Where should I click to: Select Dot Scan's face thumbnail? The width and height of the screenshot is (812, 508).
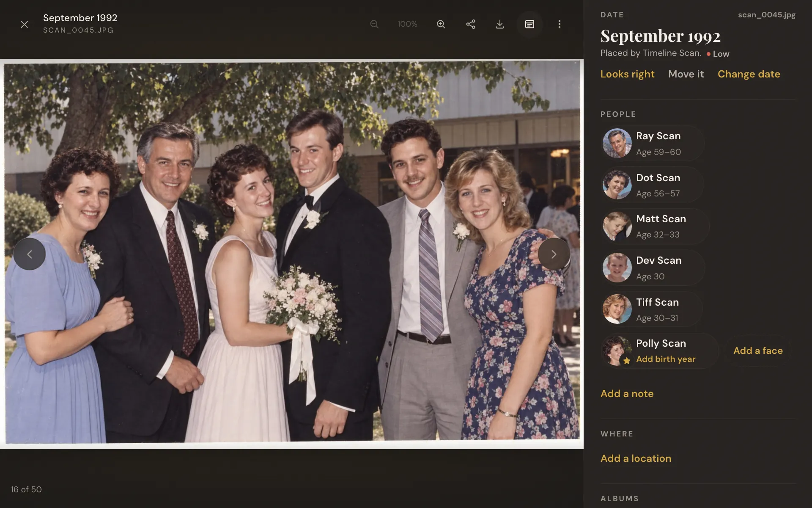pyautogui.click(x=617, y=185)
